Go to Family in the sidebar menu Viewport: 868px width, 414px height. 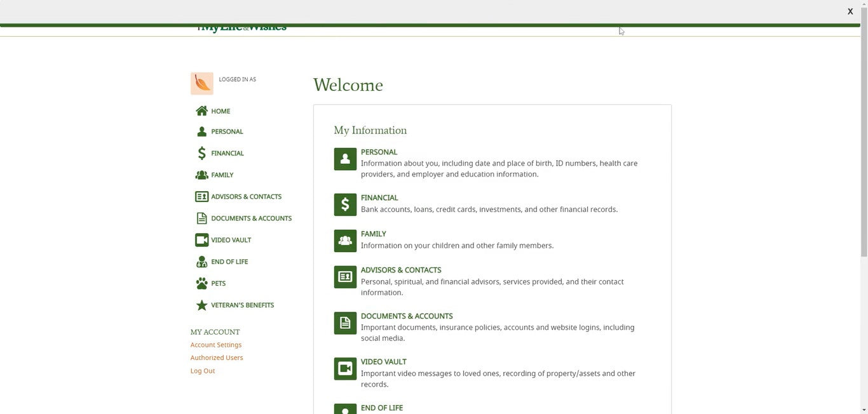click(222, 175)
